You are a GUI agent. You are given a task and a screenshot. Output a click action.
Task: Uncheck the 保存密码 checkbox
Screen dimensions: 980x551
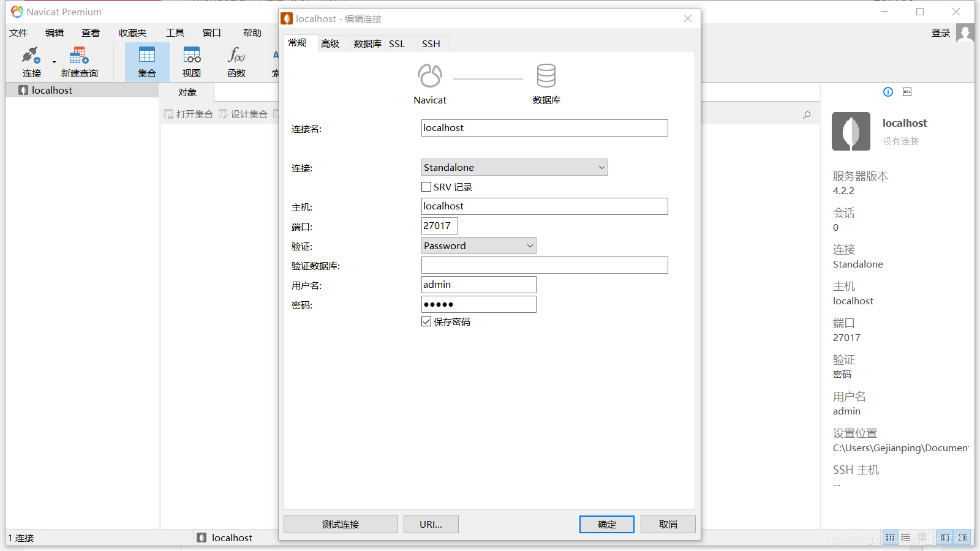pos(426,321)
